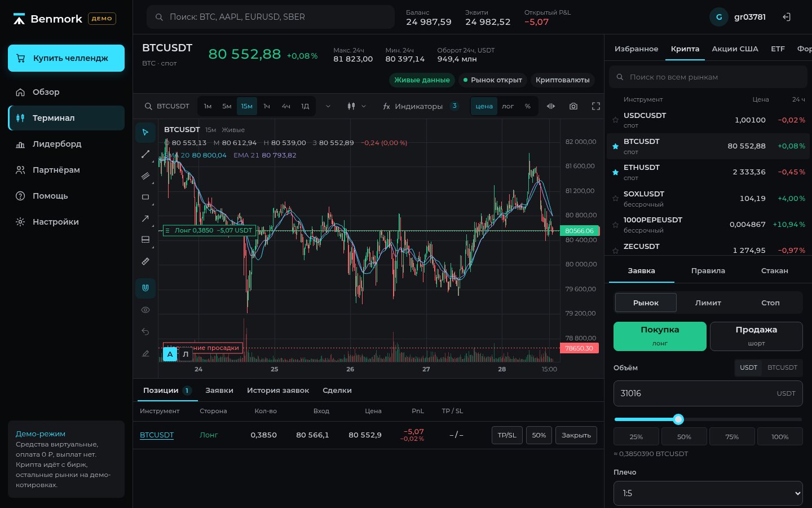Image resolution: width=812 pixels, height=508 pixels.
Task: Open the Indicators (Индикаторы) menu
Action: [x=421, y=106]
